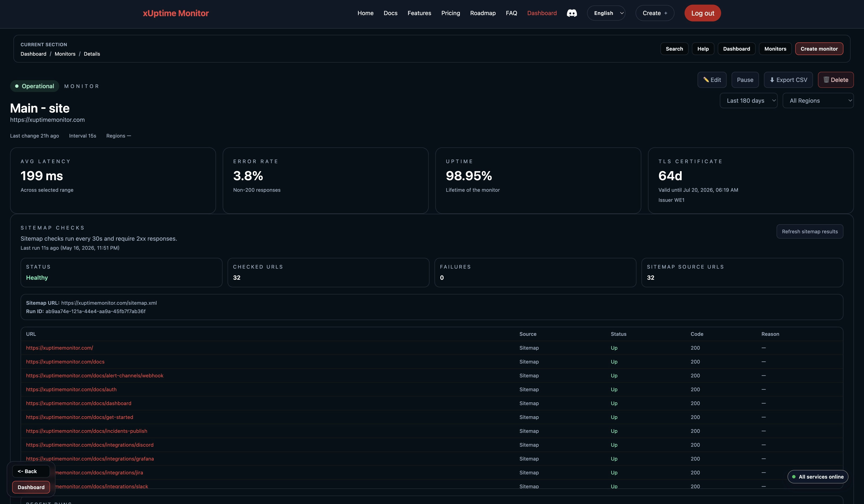
Task: Click Refresh sitemap results button
Action: 810,232
